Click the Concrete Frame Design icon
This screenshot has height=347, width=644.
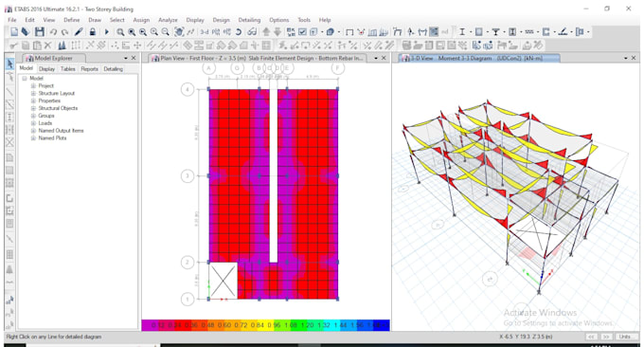click(479, 31)
